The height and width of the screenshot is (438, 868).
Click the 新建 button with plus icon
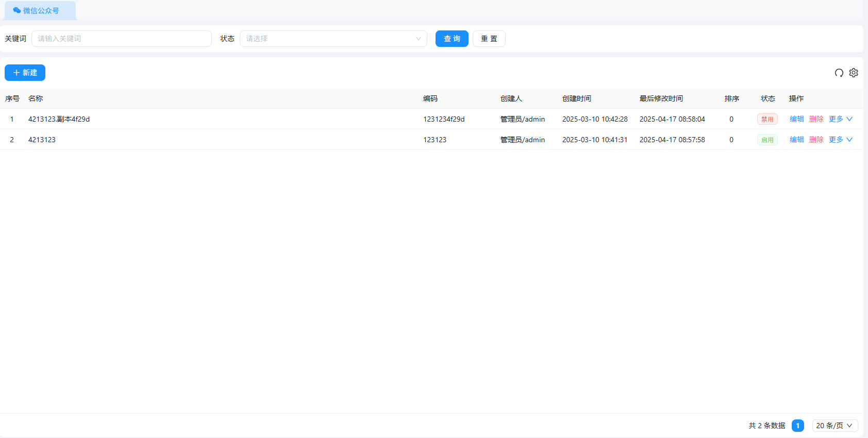pyautogui.click(x=25, y=73)
